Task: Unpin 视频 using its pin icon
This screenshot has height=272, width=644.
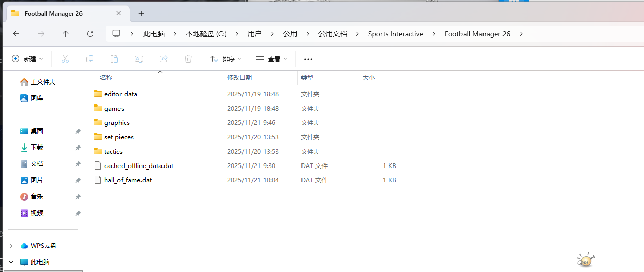Action: (x=78, y=213)
